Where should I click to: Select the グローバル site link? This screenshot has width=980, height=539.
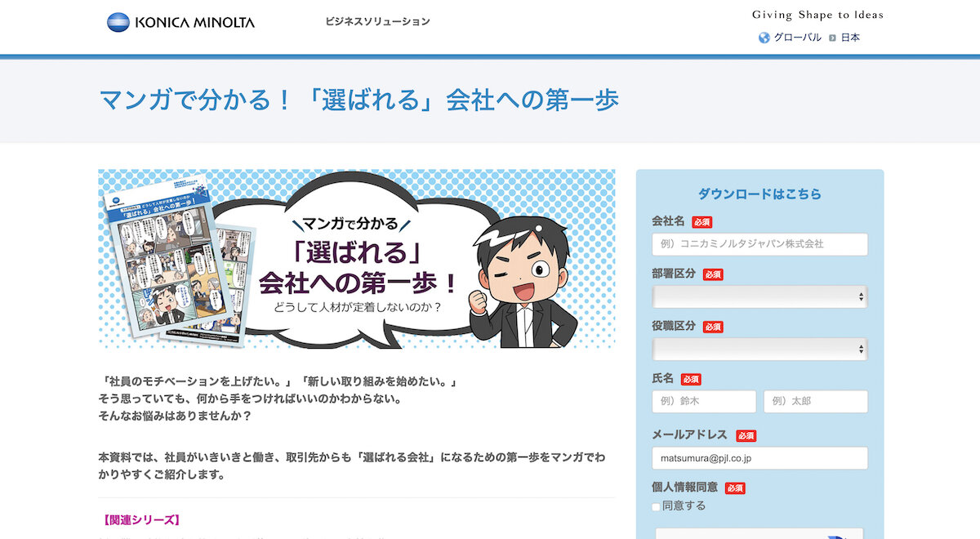point(797,38)
